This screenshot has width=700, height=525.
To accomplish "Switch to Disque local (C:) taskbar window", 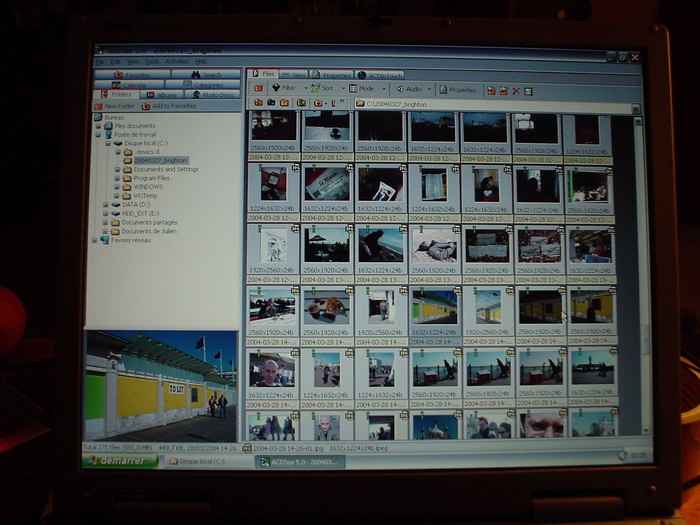I will 207,461.
